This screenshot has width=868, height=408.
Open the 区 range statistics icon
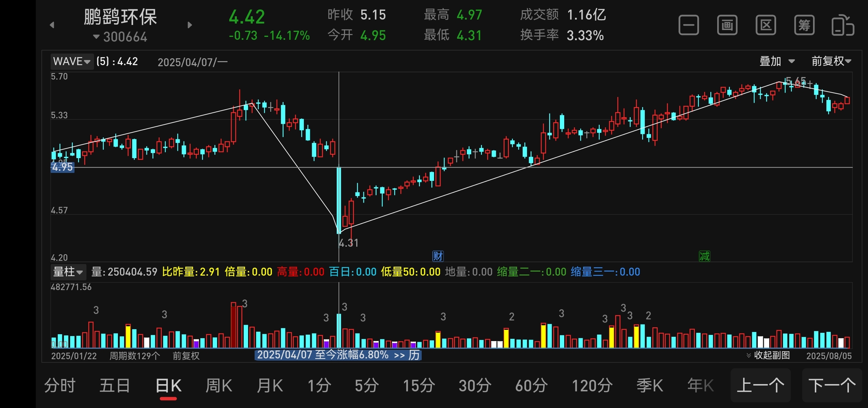(x=766, y=25)
